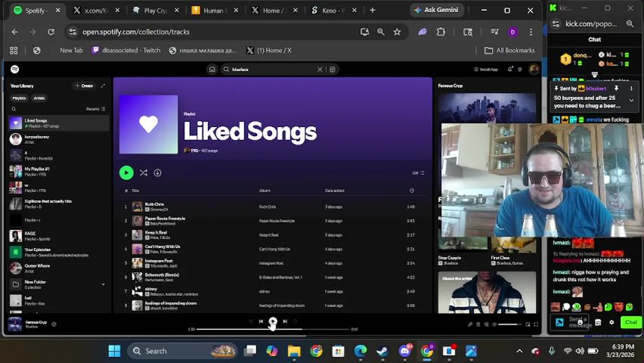Open the Recents sort dropdown

(96, 109)
